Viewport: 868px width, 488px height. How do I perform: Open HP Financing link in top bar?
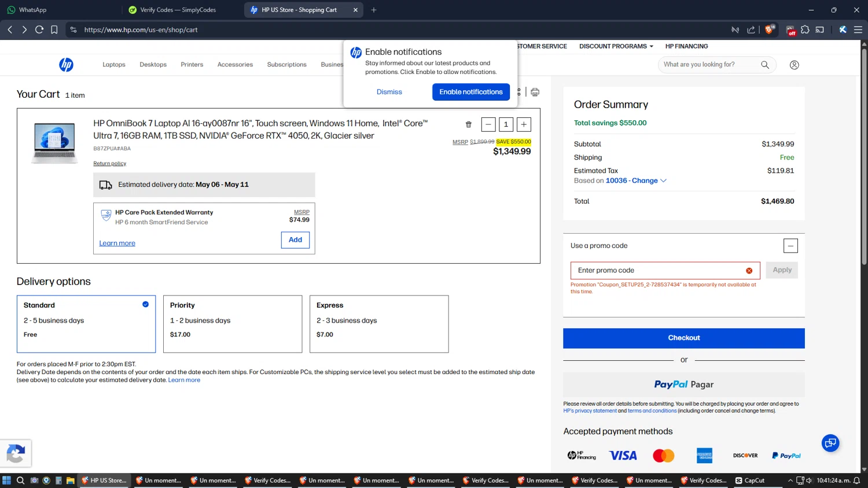pos(686,46)
